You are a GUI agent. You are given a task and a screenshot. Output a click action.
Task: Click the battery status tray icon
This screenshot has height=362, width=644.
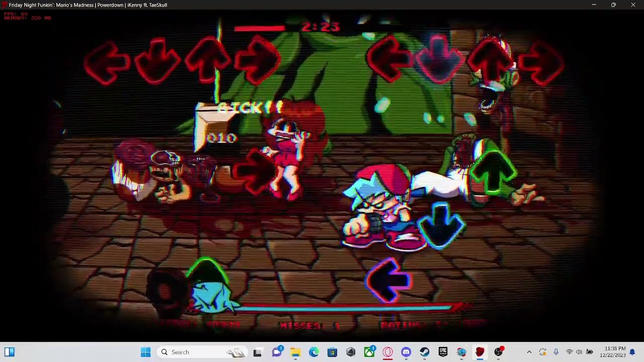pyautogui.click(x=589, y=352)
